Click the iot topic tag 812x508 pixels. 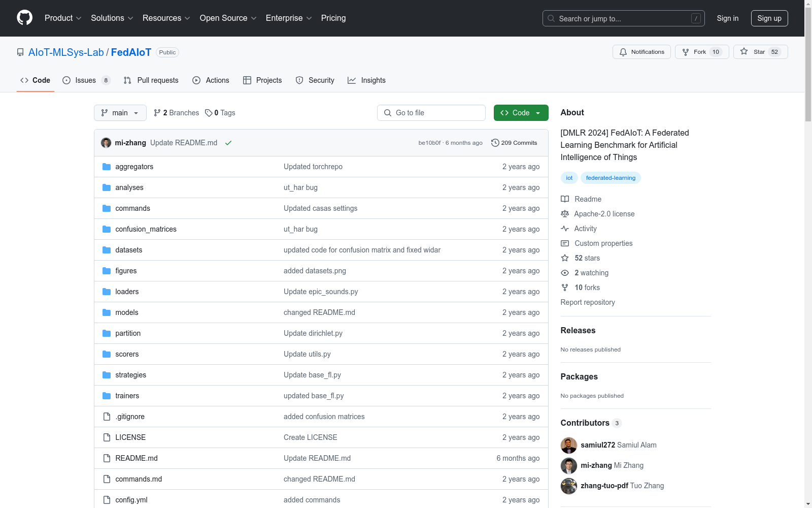569,178
